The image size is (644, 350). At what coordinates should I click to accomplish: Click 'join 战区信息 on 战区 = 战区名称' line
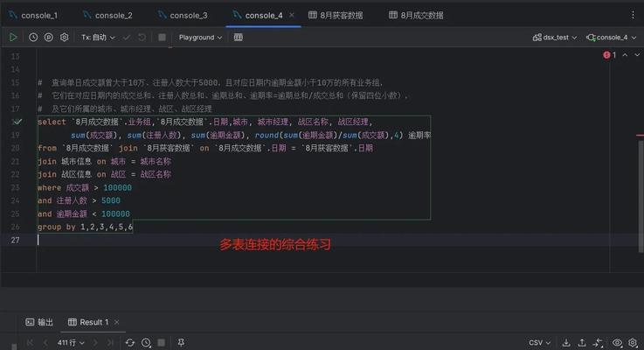104,174
